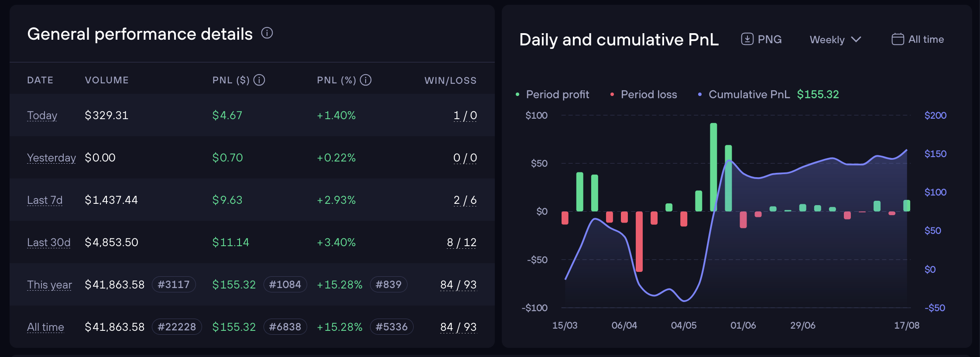Click the tallest green profit bar
This screenshot has height=357, width=980.
(713, 167)
